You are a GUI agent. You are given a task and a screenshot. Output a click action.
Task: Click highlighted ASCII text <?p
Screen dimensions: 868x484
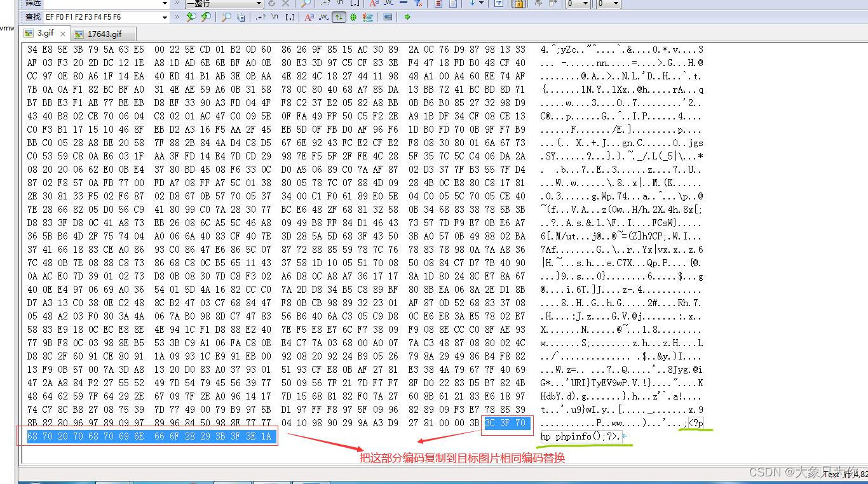click(x=695, y=423)
